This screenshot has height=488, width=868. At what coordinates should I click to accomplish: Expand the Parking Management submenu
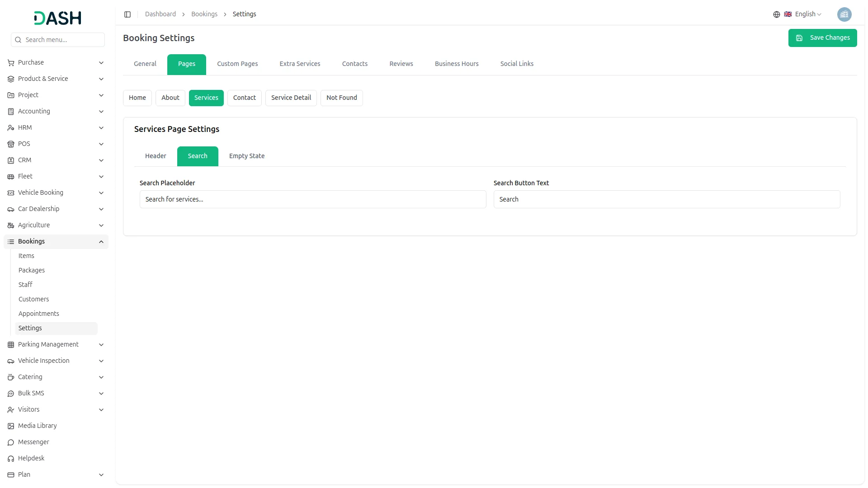click(x=101, y=345)
